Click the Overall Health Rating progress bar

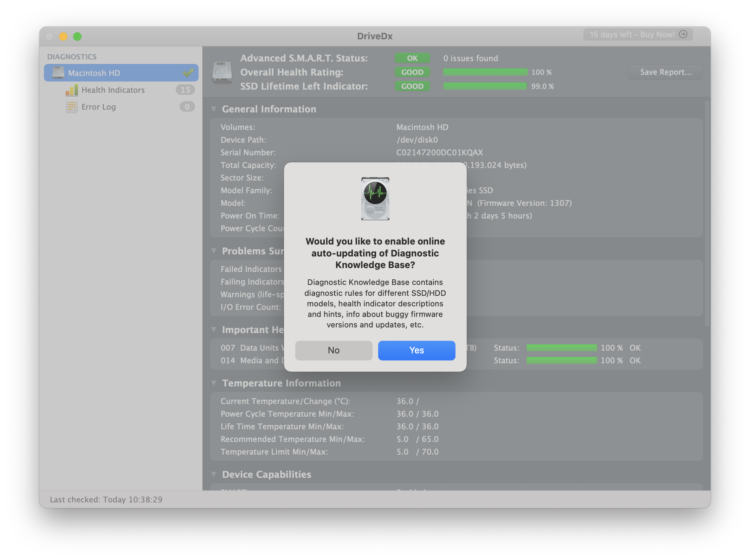click(x=485, y=72)
